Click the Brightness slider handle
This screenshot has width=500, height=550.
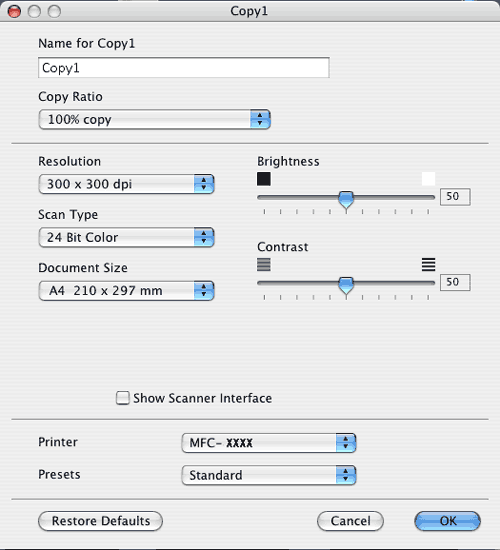[346, 200]
